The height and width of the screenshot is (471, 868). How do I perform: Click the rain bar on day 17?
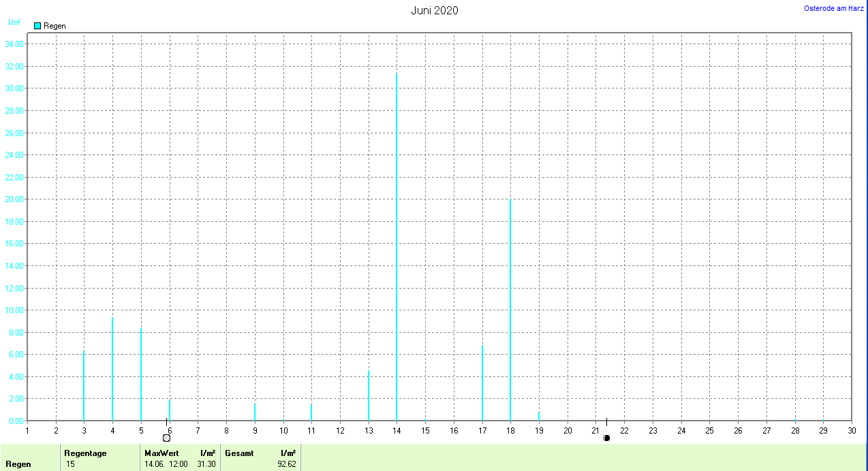[482, 383]
